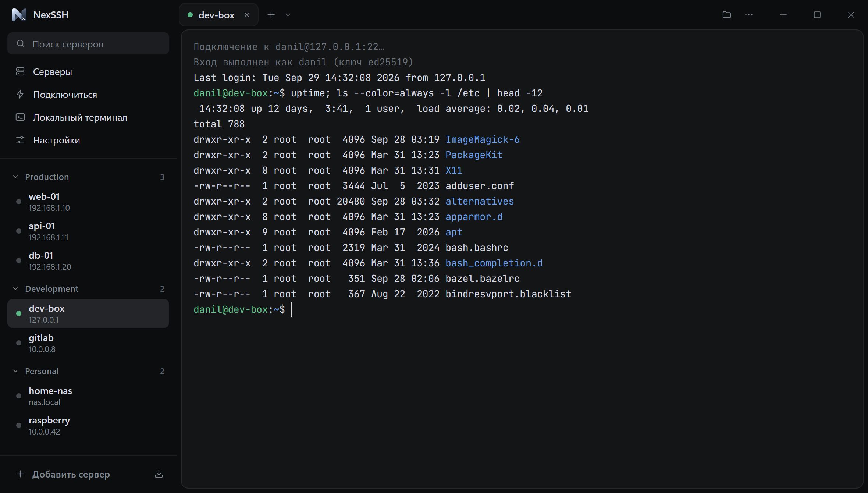Screen dimensions: 868x493
Task: Click the Серверы server stack icon
Action: (20, 72)
